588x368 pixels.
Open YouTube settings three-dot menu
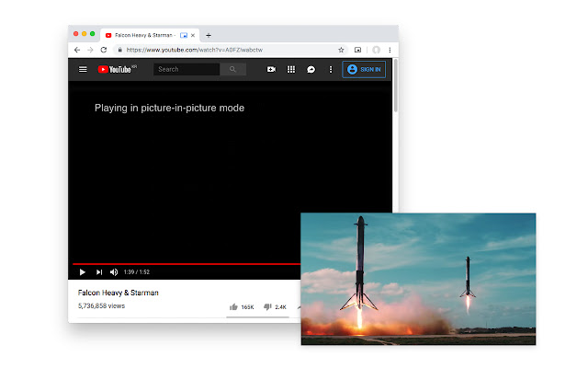(x=331, y=70)
